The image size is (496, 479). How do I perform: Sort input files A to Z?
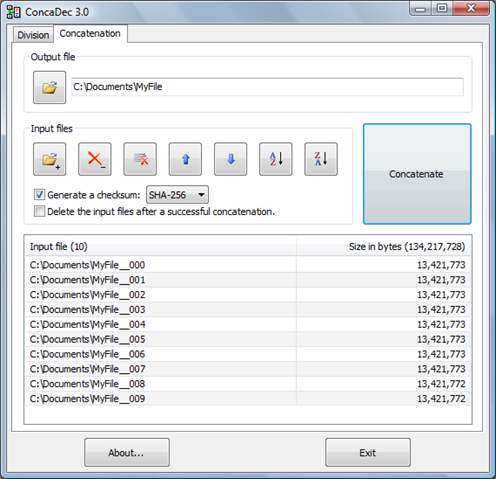point(276,159)
